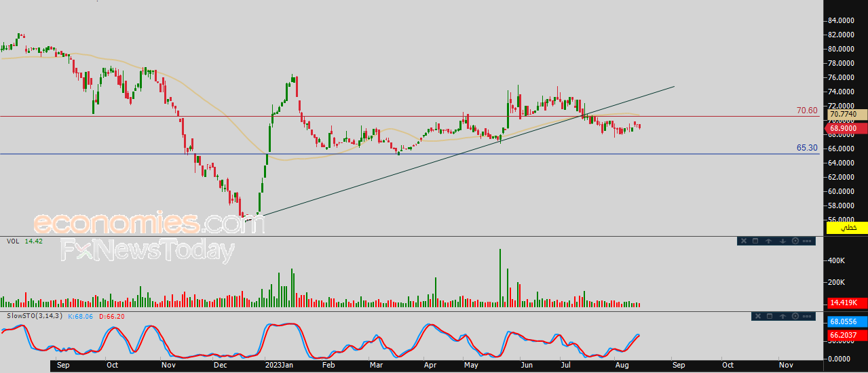Click the 84.0000 price axis label
The height and width of the screenshot is (373, 868).
coord(840,20)
